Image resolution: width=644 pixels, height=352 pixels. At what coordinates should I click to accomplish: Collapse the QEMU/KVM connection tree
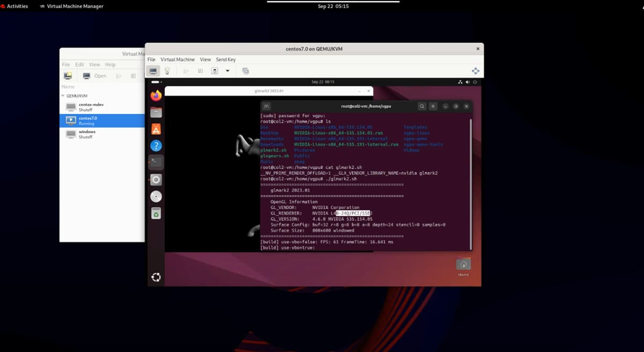(63, 96)
